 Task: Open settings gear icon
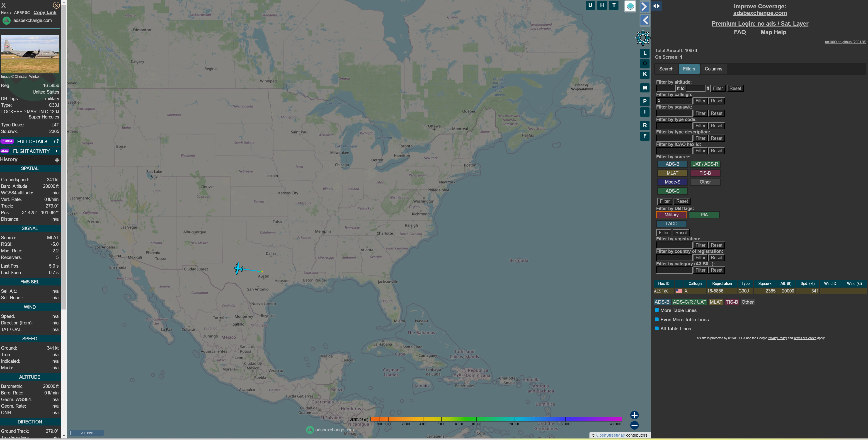click(x=643, y=38)
